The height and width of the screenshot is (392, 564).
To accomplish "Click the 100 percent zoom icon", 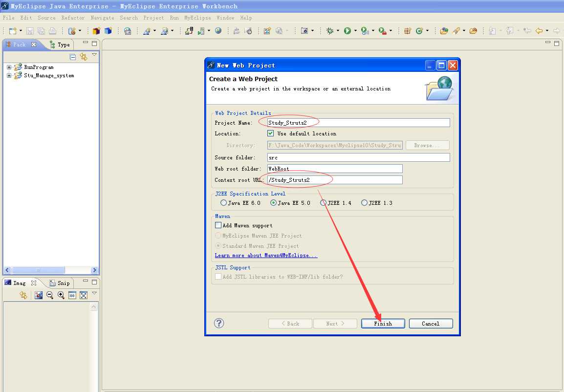I will point(72,295).
